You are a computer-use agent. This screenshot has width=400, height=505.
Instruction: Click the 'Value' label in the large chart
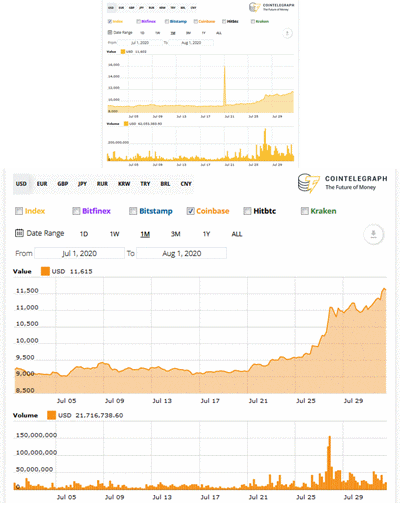point(22,271)
